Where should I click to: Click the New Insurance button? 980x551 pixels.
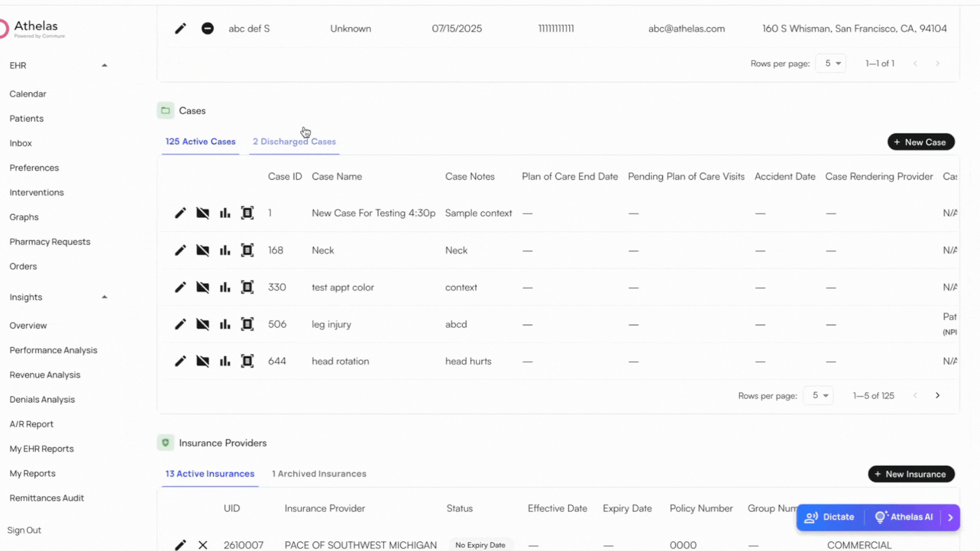(x=911, y=474)
